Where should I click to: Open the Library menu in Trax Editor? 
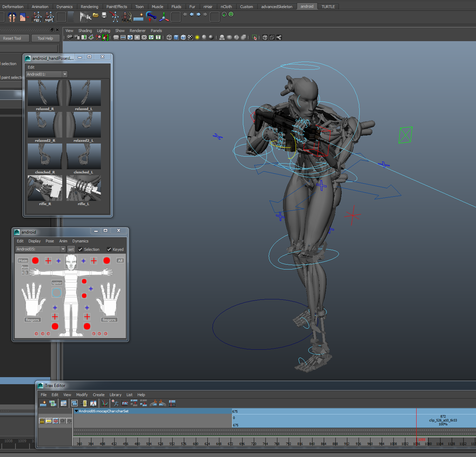pyautogui.click(x=115, y=395)
